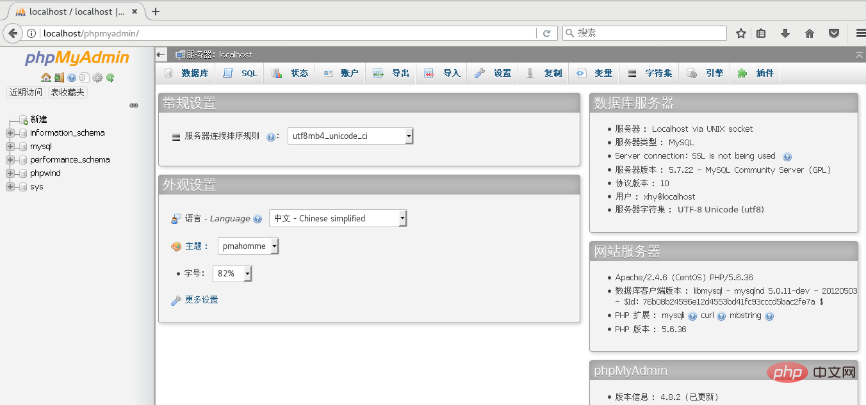The height and width of the screenshot is (405, 866).
Task: Select 新建 in the database tree
Action: pyautogui.click(x=39, y=119)
